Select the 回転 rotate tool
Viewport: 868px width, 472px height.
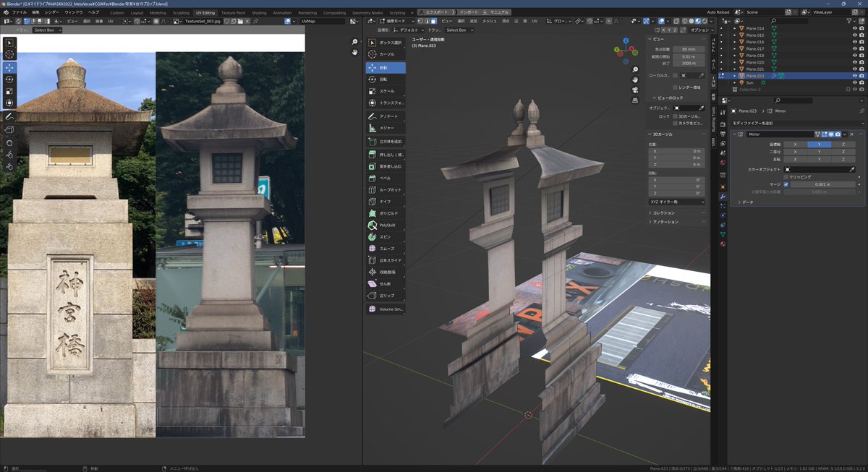(x=386, y=80)
